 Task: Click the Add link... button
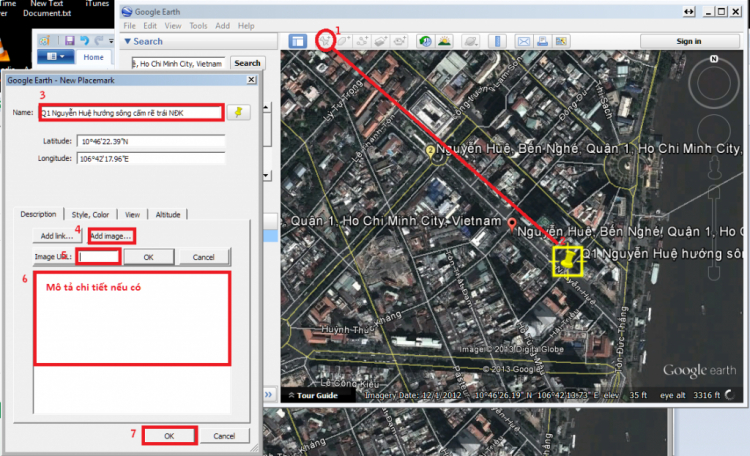[56, 236]
